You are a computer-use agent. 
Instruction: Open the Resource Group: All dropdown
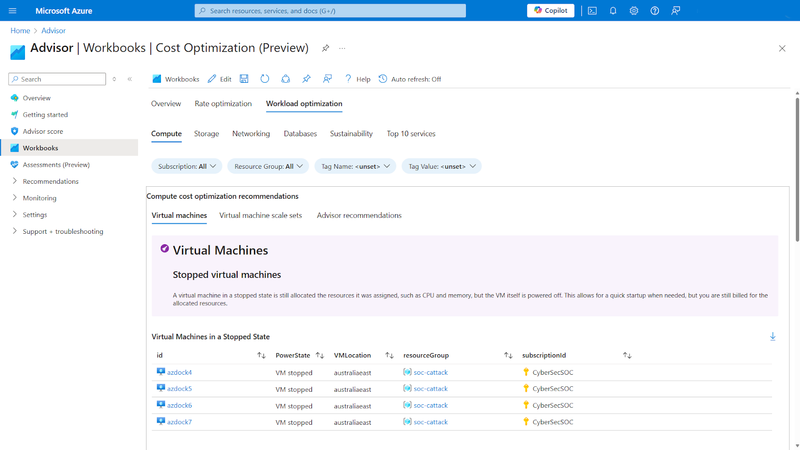[x=268, y=166]
